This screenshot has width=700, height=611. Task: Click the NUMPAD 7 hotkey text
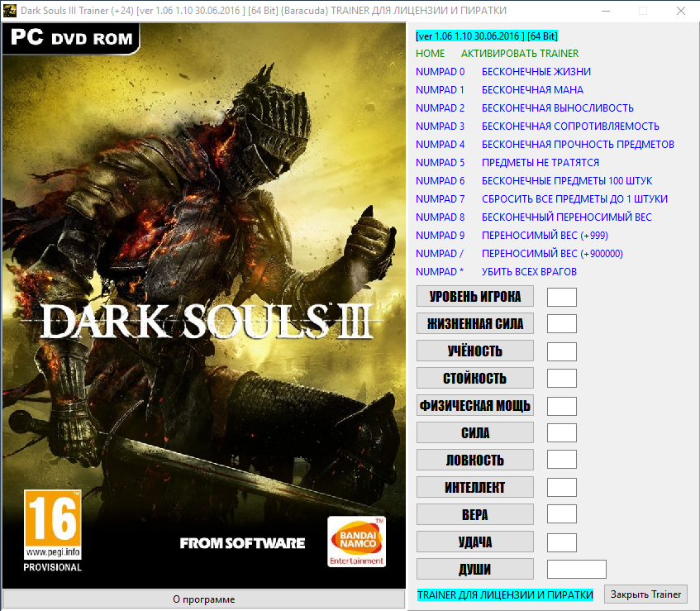click(x=440, y=198)
